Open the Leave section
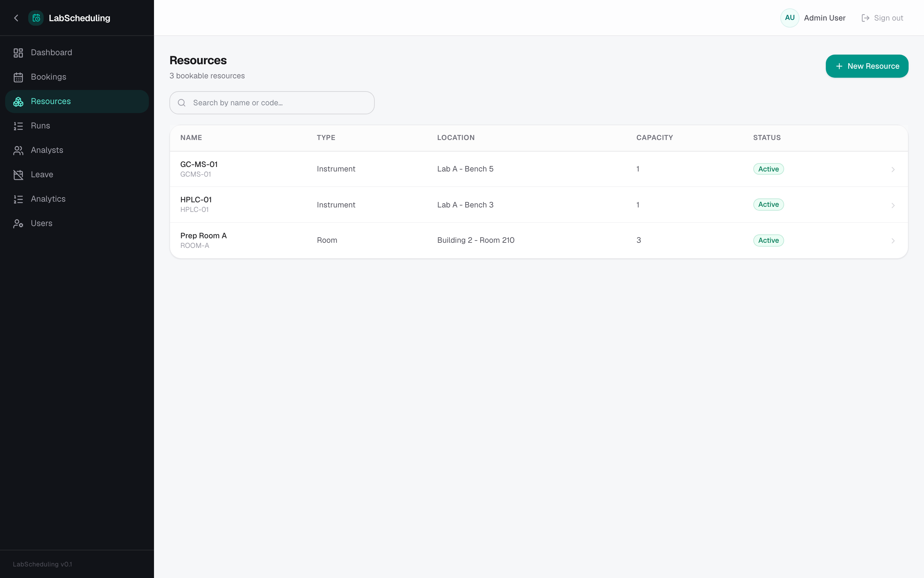This screenshot has width=924, height=578. tap(77, 175)
